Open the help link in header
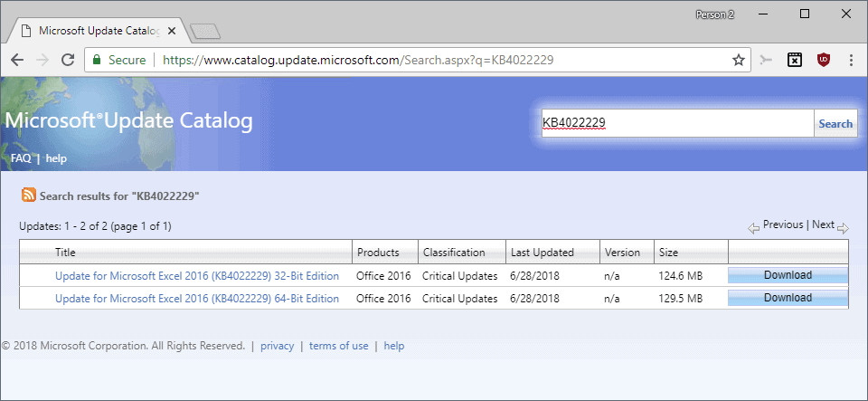 click(56, 158)
